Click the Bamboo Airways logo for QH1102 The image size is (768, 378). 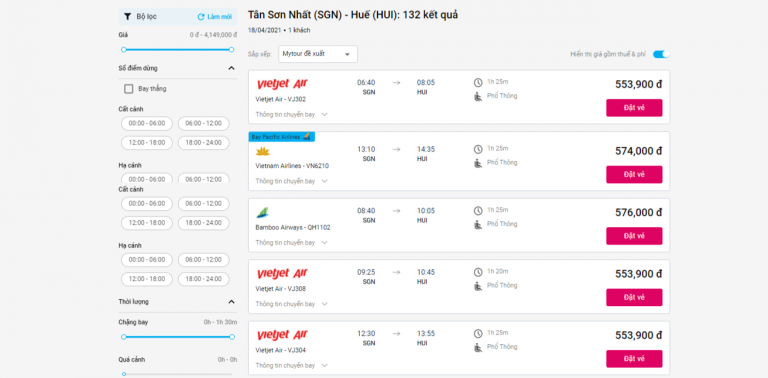pyautogui.click(x=263, y=213)
